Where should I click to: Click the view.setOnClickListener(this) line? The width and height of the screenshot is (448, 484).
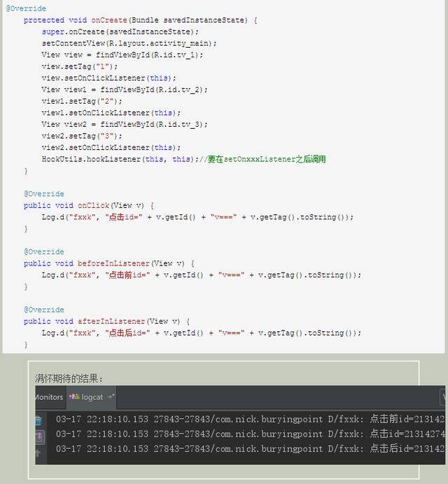pyautogui.click(x=109, y=78)
